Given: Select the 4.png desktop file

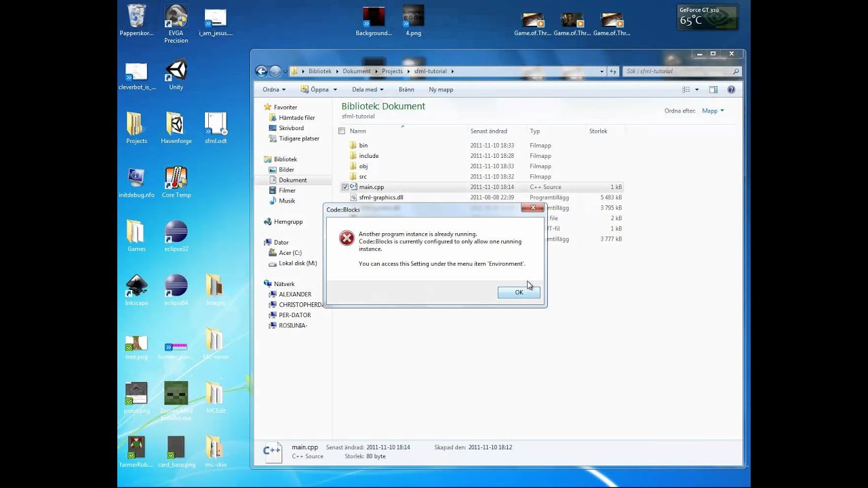Looking at the screenshot, I should click(413, 20).
